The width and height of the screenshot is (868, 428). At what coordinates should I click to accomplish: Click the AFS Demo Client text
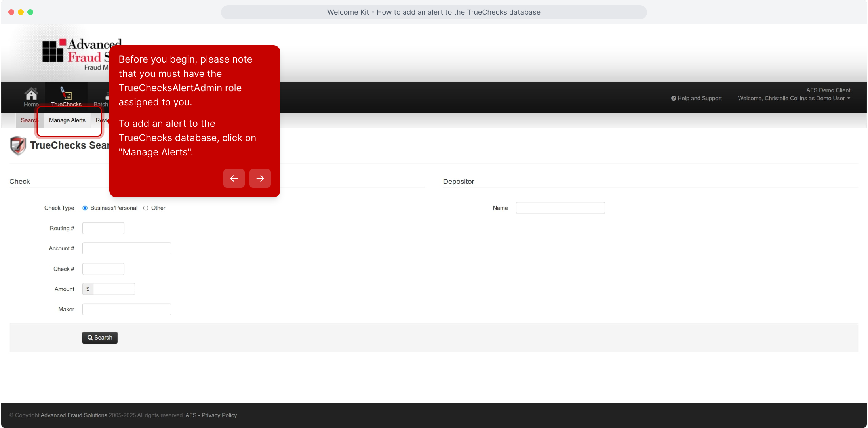pos(828,90)
